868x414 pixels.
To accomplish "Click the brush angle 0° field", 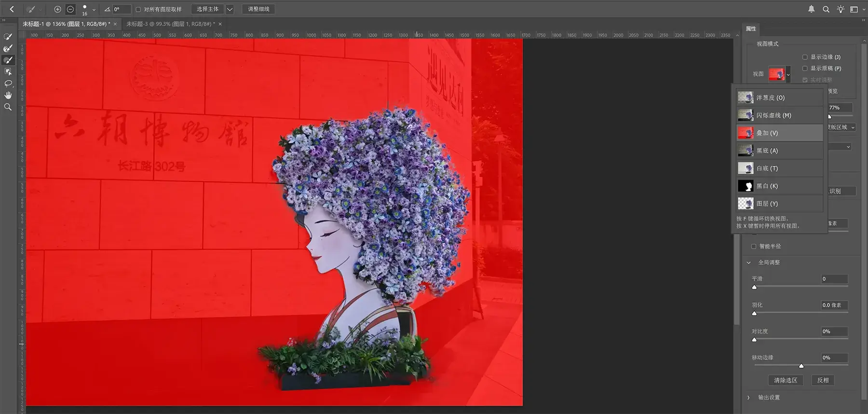I will pos(122,9).
